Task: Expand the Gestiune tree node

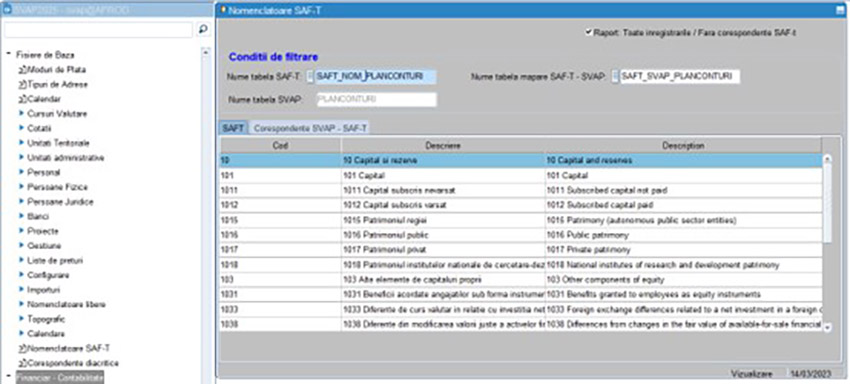Action: click(22, 246)
